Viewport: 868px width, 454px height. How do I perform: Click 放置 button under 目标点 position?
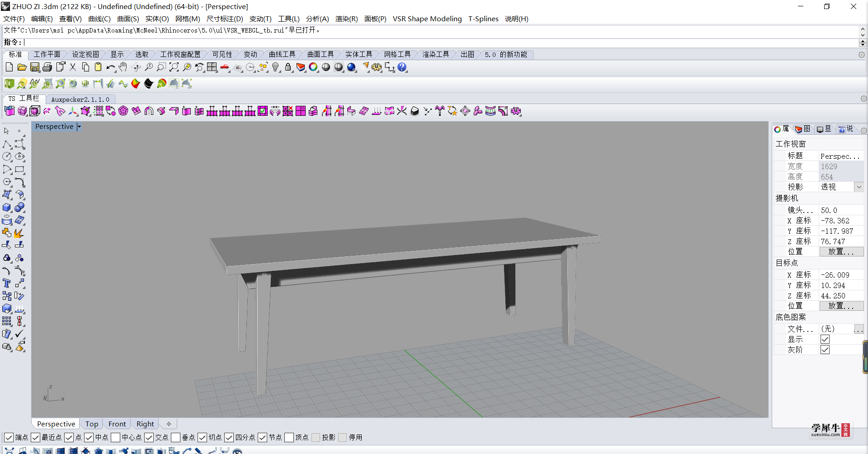click(841, 306)
